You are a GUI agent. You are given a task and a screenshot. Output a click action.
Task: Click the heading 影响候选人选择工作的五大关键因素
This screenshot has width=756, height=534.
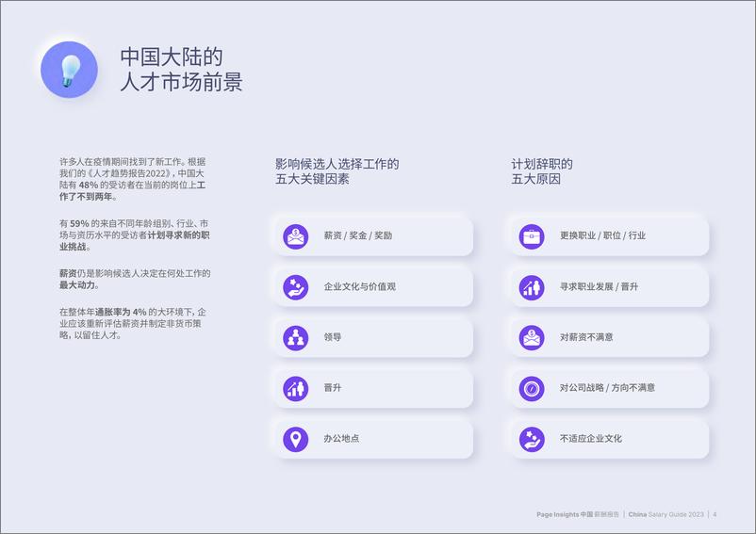(x=337, y=171)
